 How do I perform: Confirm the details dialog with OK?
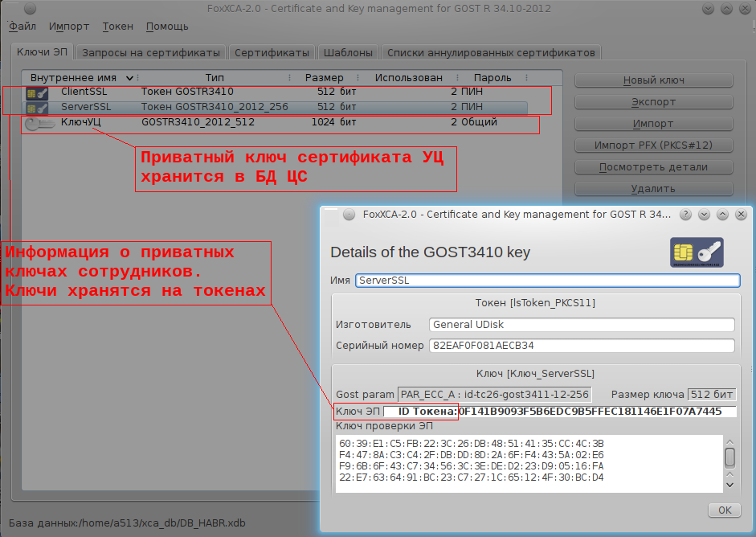725,510
